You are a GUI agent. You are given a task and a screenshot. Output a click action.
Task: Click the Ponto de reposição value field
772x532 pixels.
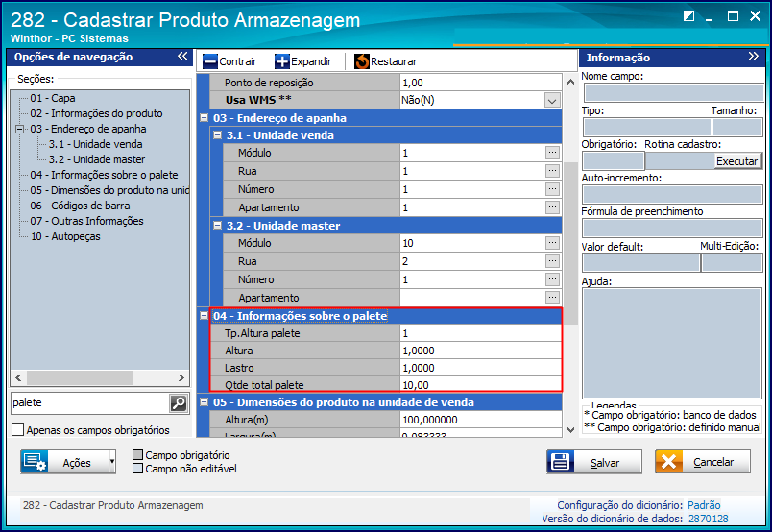coord(480,83)
